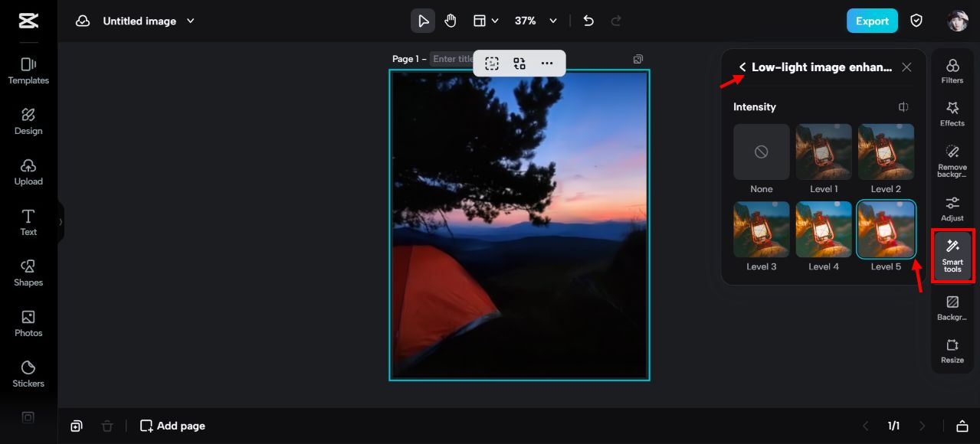Open the layout options dropdown

pos(486,21)
